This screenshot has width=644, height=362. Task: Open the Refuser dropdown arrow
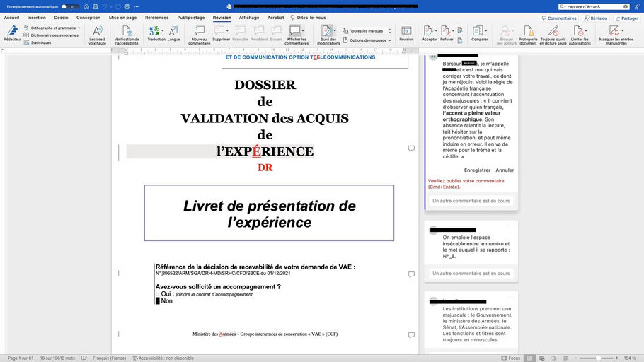(453, 31)
